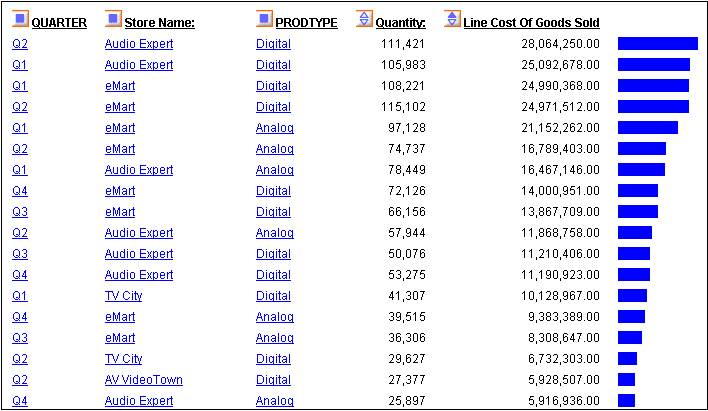Click the blue bar for 21,152,262.00 cost
Screen dimensions: 708x411
point(647,128)
